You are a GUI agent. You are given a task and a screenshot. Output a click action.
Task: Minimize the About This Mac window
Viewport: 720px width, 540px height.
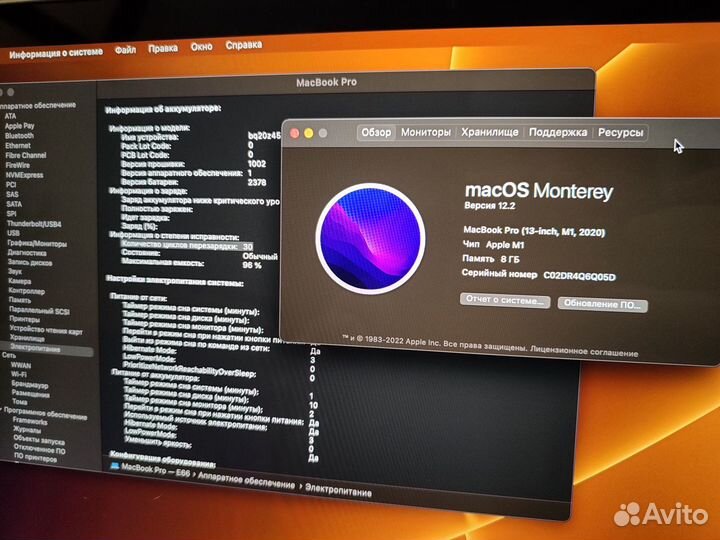(x=309, y=133)
